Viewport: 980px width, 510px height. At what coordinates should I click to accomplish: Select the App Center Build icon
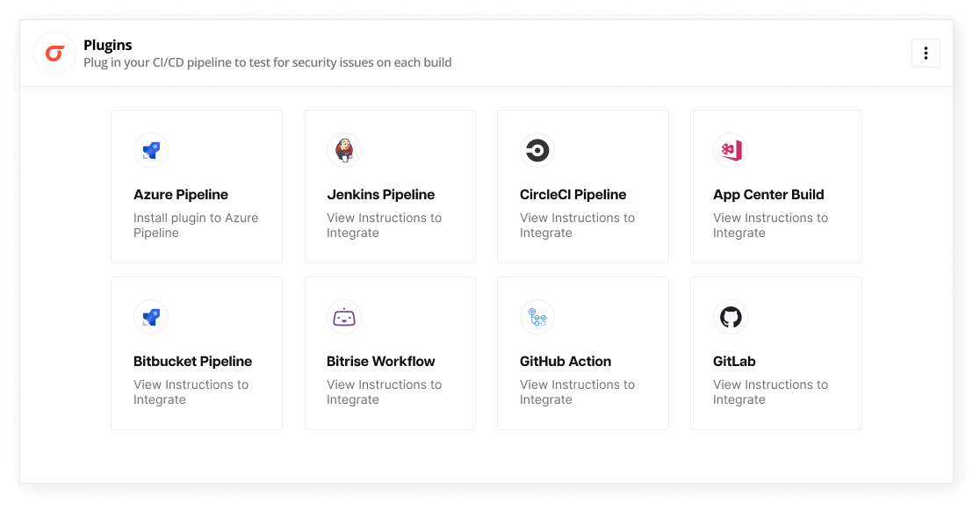(x=731, y=150)
